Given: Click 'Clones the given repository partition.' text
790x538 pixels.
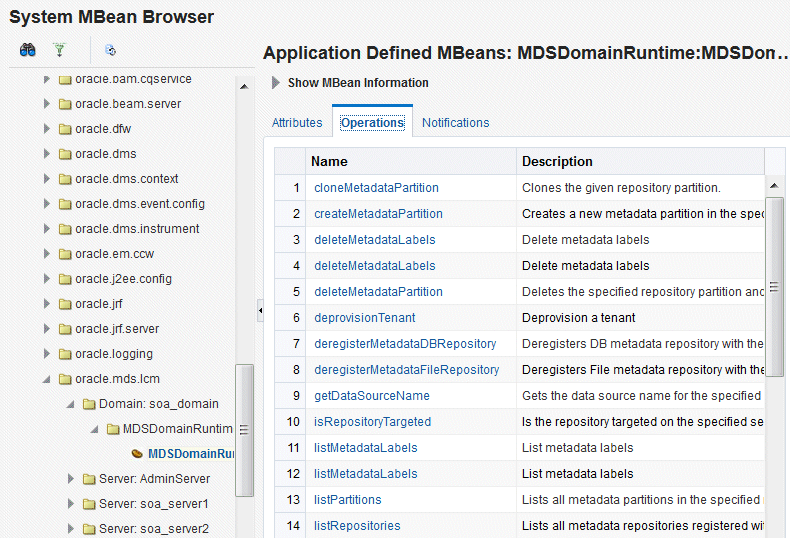Looking at the screenshot, I should tap(621, 188).
